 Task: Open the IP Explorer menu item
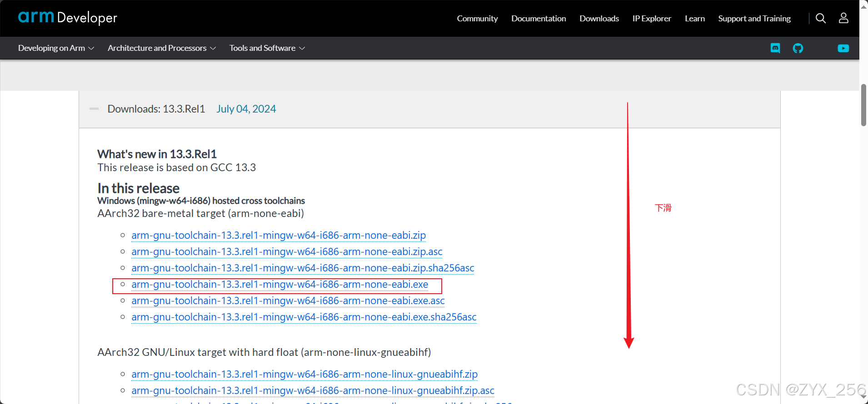pyautogui.click(x=652, y=19)
